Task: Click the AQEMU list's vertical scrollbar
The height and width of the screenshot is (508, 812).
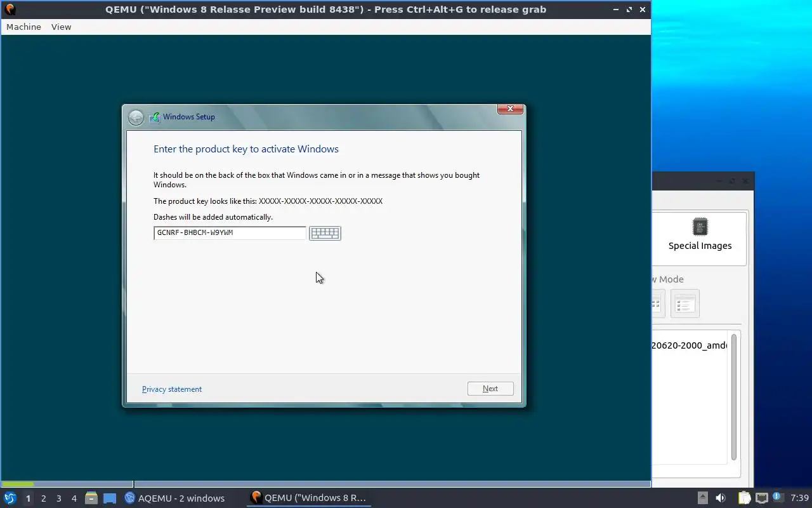Action: click(x=734, y=397)
